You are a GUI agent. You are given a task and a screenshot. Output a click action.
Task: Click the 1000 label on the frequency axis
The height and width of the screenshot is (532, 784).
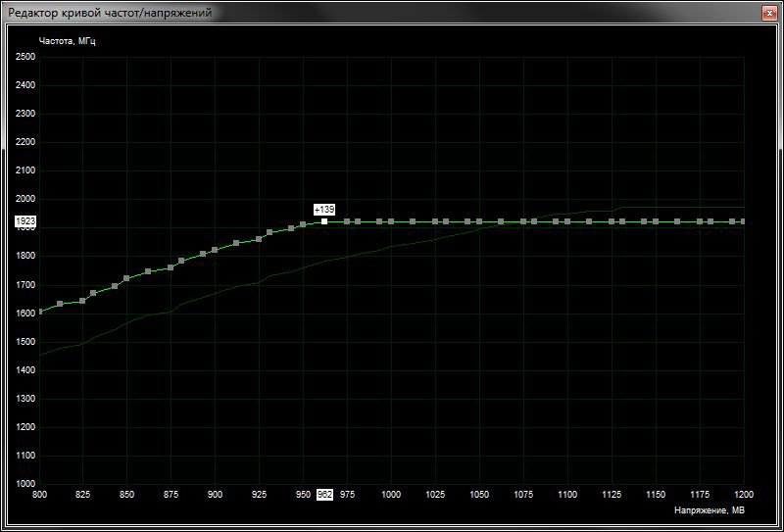coord(25,484)
